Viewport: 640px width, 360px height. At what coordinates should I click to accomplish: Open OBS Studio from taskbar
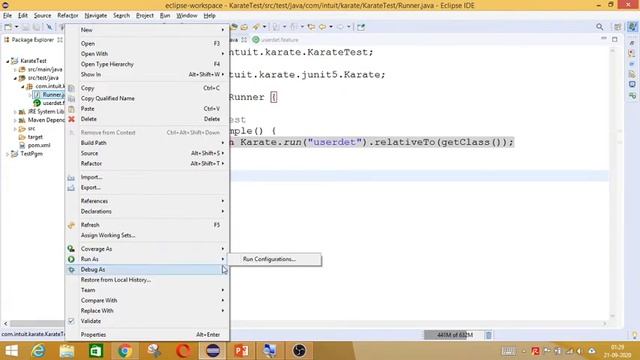tap(299, 351)
